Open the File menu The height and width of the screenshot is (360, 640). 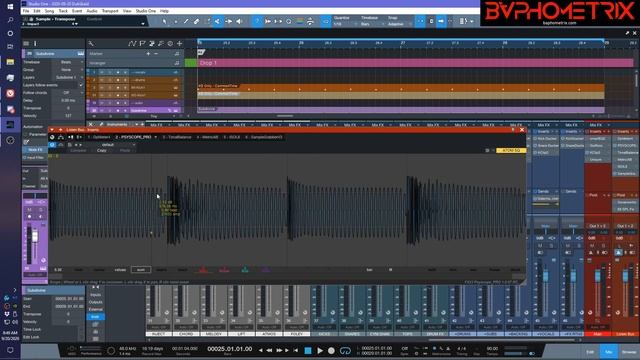point(26,11)
